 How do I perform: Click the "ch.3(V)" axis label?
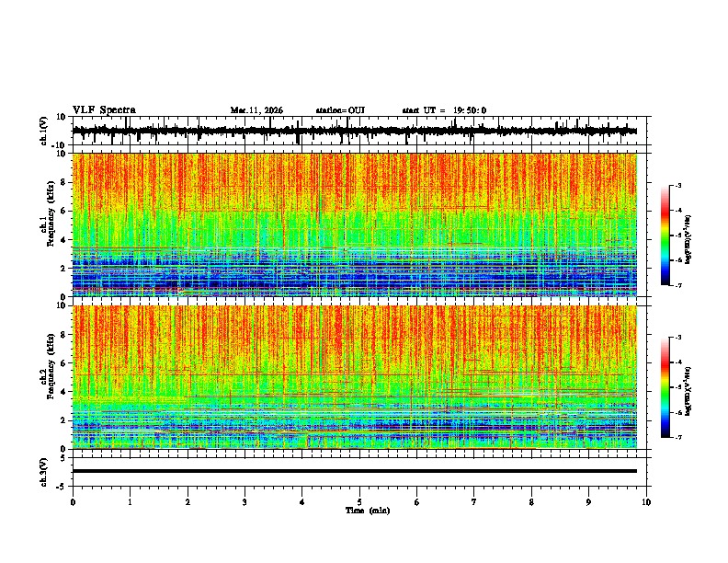(x=44, y=472)
